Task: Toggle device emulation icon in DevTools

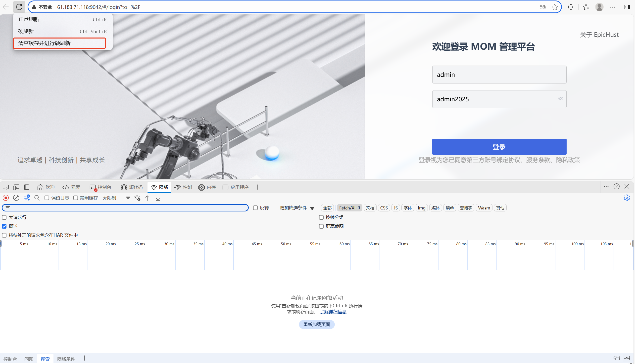Action: 16,187
